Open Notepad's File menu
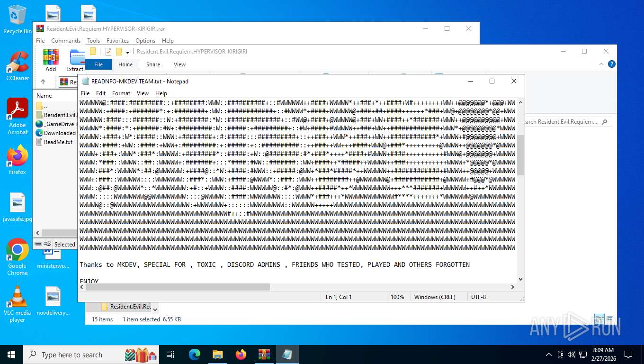 point(85,93)
